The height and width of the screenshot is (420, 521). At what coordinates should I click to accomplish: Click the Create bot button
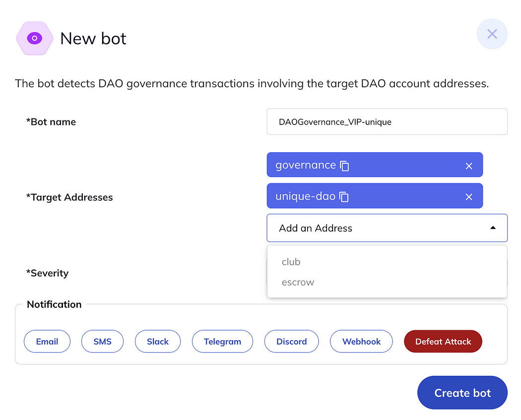pyautogui.click(x=462, y=393)
